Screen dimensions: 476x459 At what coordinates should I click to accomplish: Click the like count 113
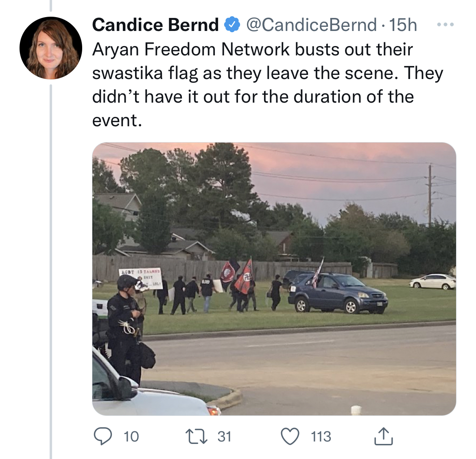coord(321,437)
